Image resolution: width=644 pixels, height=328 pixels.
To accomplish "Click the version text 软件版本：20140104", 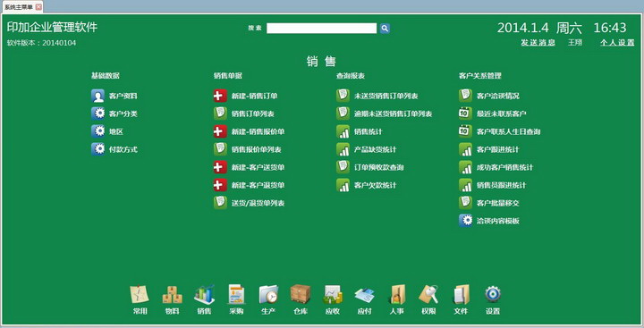I will pyautogui.click(x=41, y=43).
